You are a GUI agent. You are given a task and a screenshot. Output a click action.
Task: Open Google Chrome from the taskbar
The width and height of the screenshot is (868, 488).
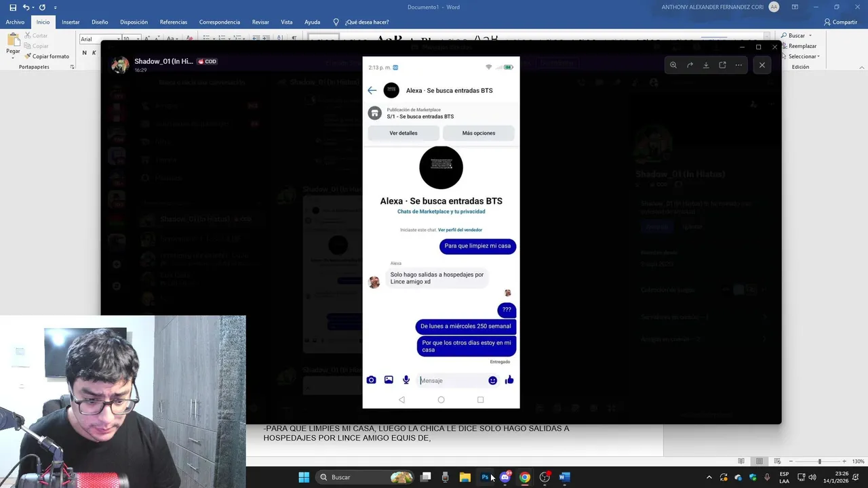tap(525, 477)
